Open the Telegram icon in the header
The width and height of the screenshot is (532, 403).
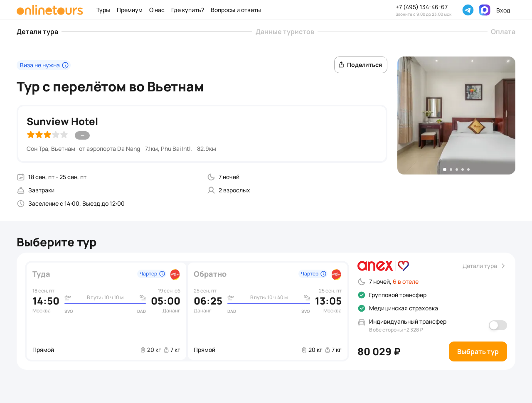pyautogui.click(x=468, y=10)
